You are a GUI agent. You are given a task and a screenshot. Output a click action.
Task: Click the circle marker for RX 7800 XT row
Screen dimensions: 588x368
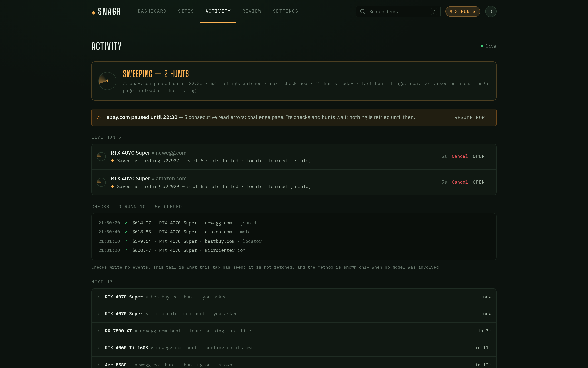(x=99, y=331)
